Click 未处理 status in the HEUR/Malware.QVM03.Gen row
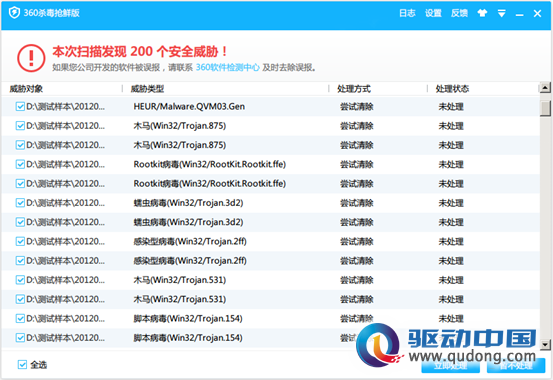The width and height of the screenshot is (553, 380). (x=451, y=107)
